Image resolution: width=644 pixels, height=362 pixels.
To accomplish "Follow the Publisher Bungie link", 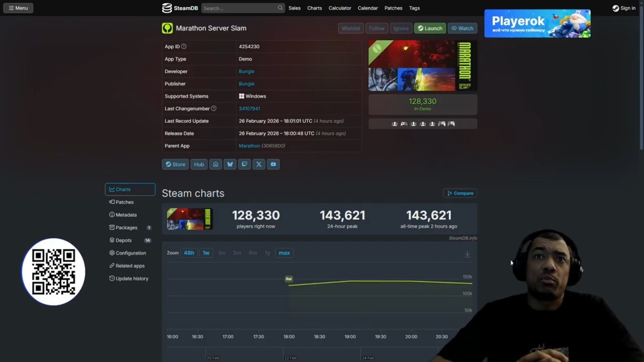I will [247, 84].
